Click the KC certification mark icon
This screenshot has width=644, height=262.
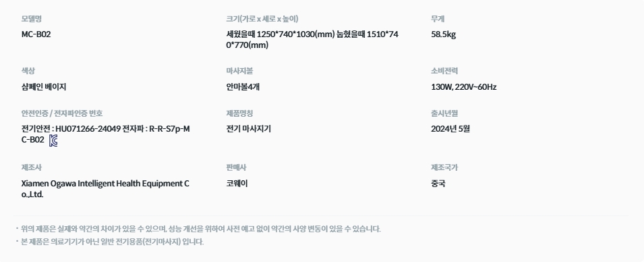click(x=53, y=140)
